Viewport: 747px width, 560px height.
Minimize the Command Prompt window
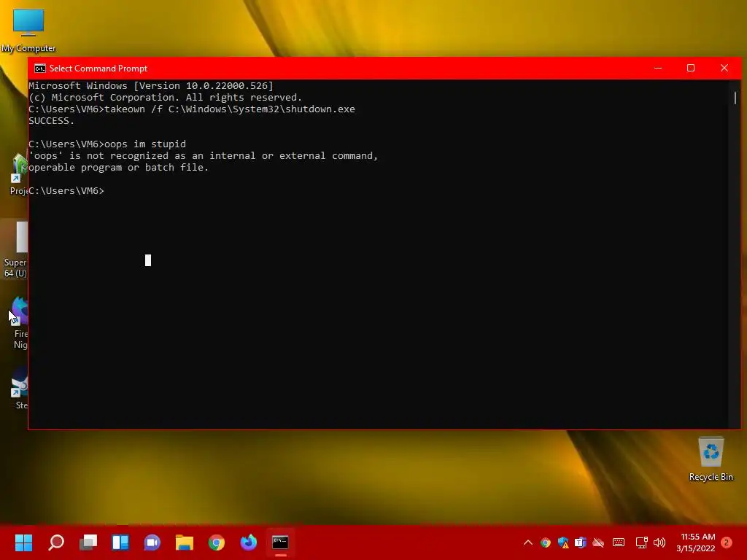click(658, 68)
